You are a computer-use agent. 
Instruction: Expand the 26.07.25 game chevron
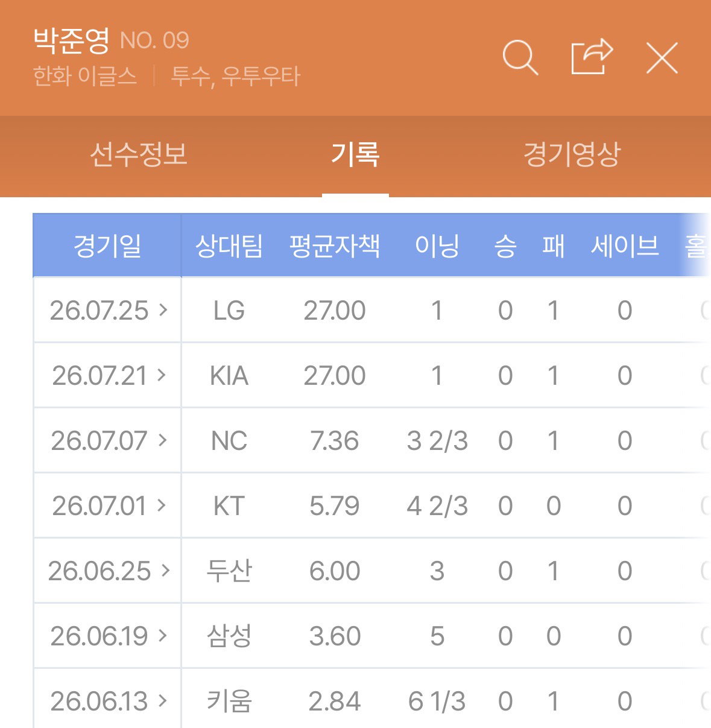point(163,310)
